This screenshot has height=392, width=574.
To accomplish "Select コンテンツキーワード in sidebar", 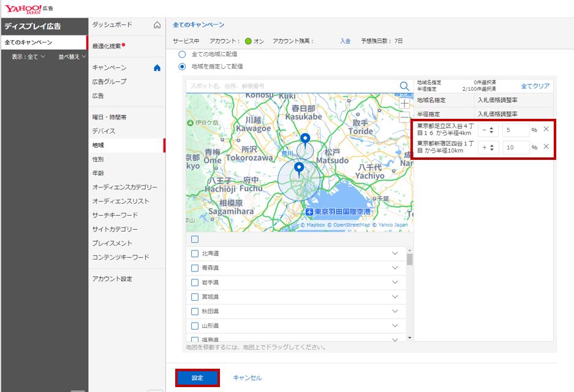I will click(x=121, y=257).
